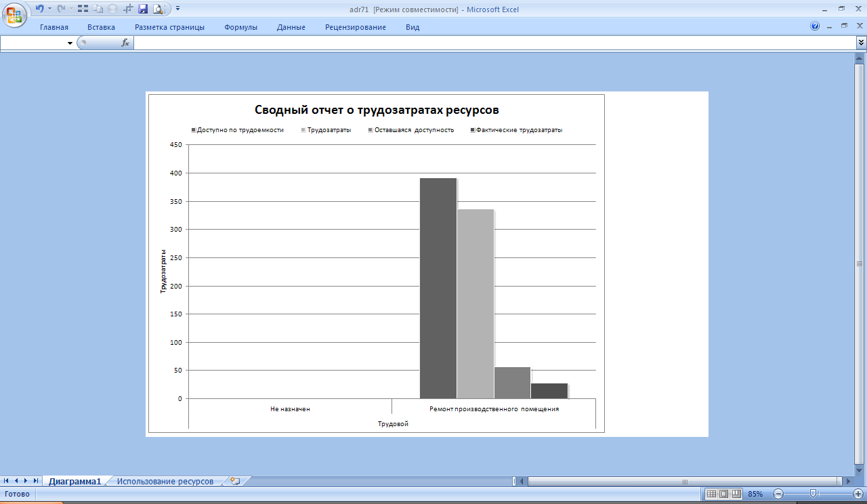This screenshot has height=504, width=867.
Task: Undo the last action
Action: (39, 9)
